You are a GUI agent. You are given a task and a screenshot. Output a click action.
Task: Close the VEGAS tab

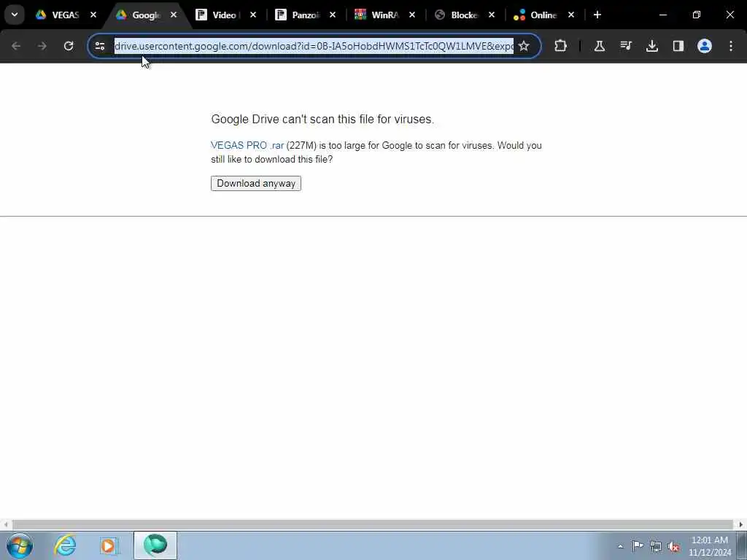pyautogui.click(x=93, y=15)
